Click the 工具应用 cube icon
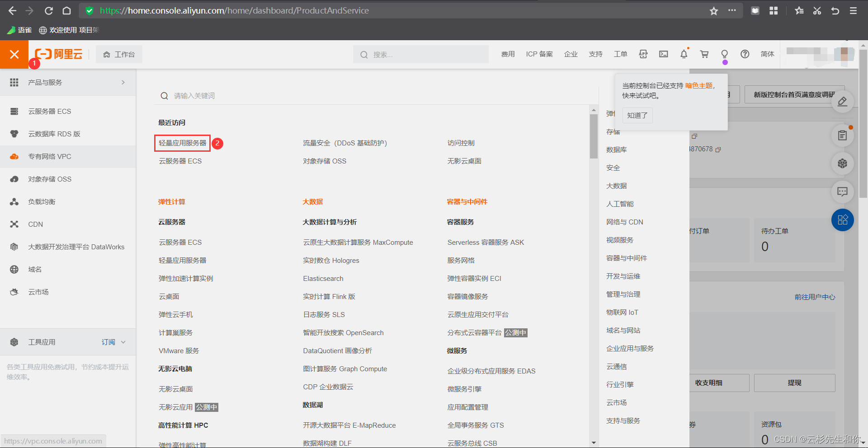The height and width of the screenshot is (448, 868). (x=14, y=342)
